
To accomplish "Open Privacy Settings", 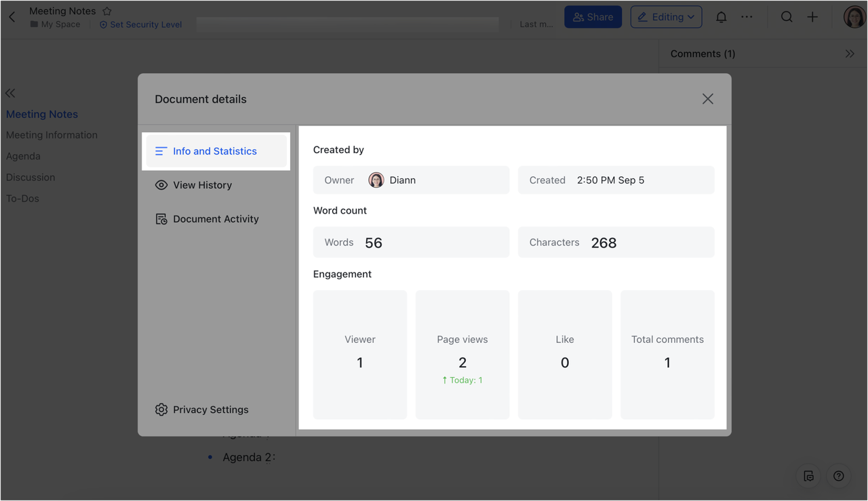I will coord(210,409).
